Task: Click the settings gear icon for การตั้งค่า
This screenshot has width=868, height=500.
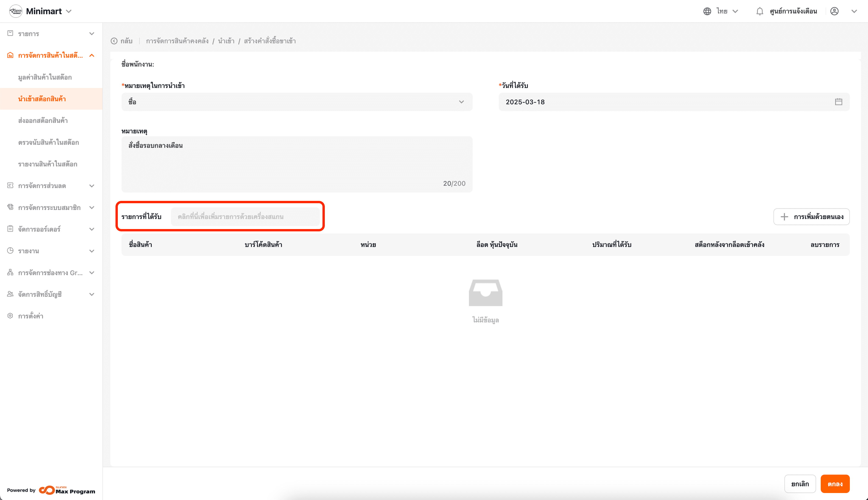Action: (x=10, y=316)
